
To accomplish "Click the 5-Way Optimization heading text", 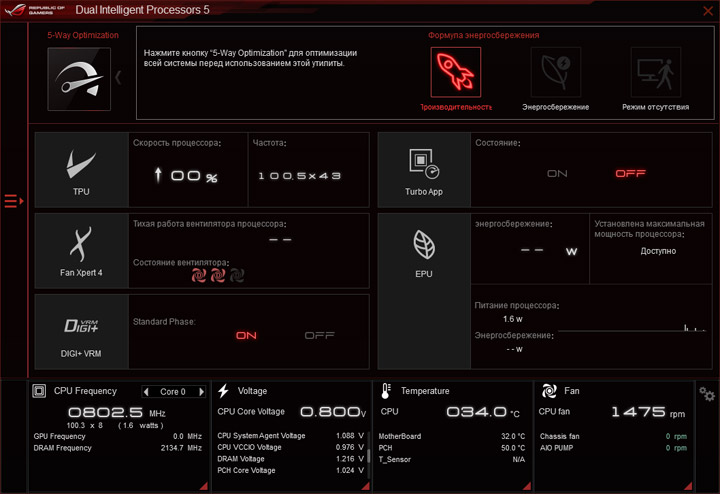I will point(83,35).
